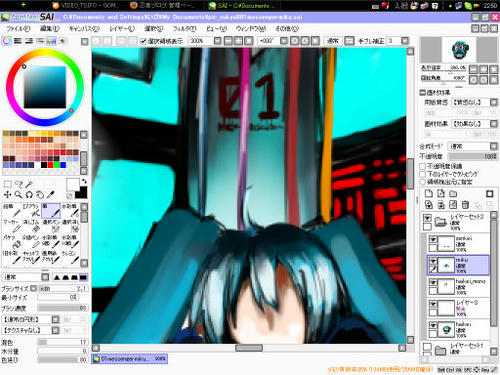Choose the bucket (バケツ) fill tool
Image resolution: width=500 pixels, height=375 pixels.
[12, 242]
